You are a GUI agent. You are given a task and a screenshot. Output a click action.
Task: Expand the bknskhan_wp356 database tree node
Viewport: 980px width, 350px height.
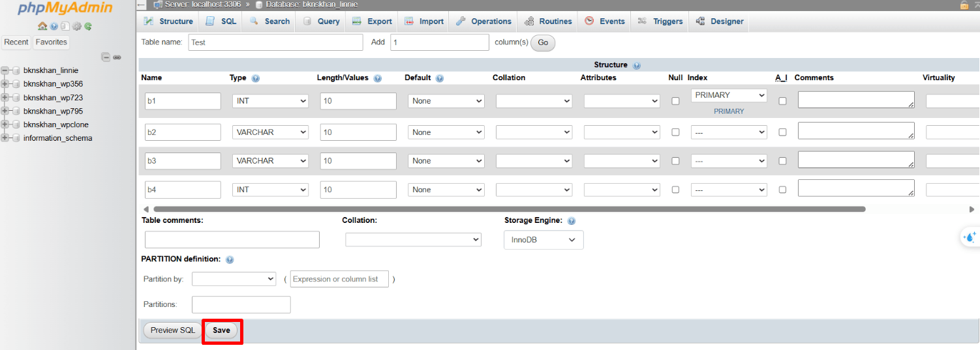click(5, 84)
